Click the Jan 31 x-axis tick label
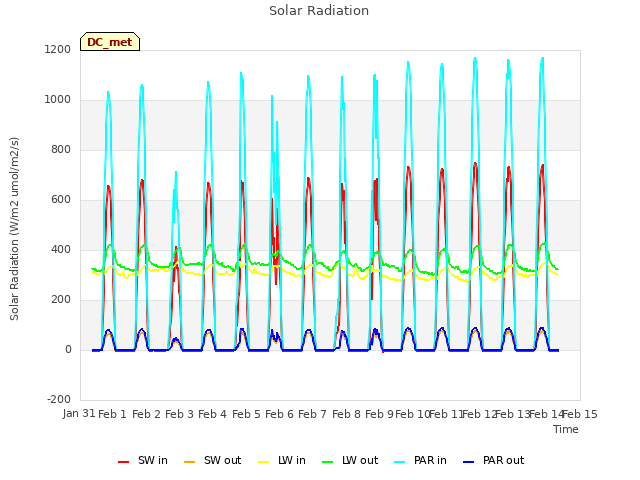 tap(79, 413)
